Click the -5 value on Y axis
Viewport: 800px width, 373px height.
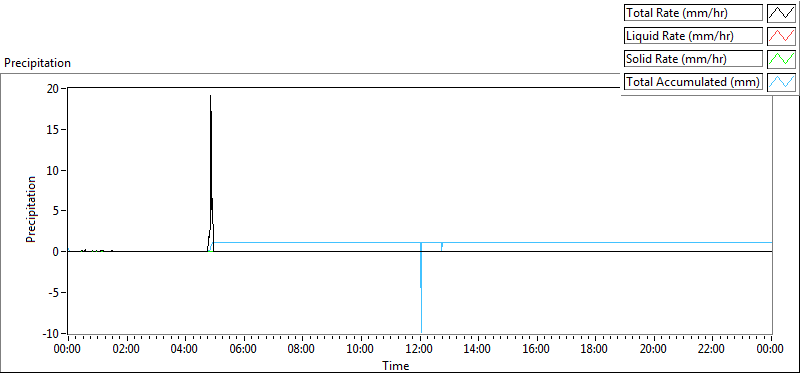53,292
